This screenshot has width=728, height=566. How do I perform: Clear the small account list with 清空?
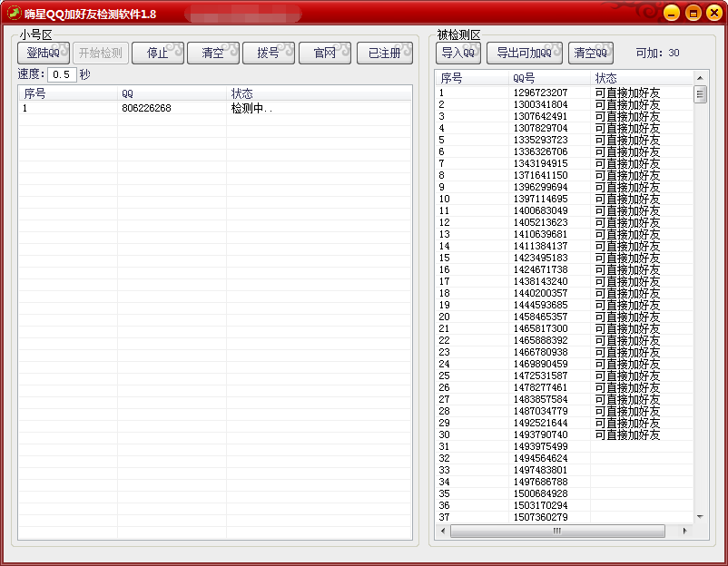click(x=213, y=53)
